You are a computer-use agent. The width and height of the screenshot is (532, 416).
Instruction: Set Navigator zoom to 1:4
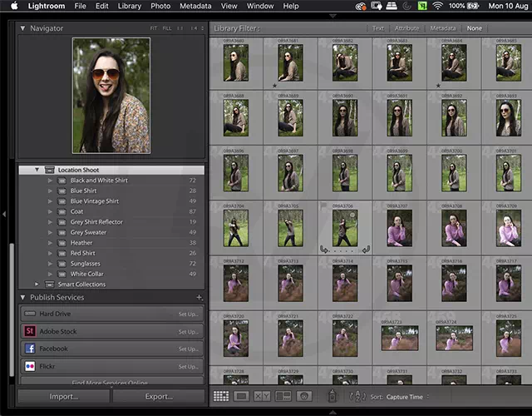(x=194, y=28)
